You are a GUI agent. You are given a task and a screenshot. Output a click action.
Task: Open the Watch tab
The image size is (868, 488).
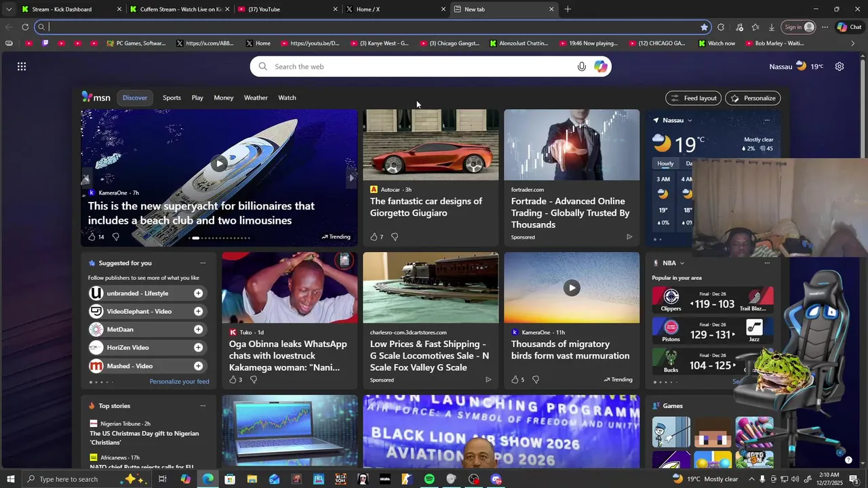coord(287,98)
